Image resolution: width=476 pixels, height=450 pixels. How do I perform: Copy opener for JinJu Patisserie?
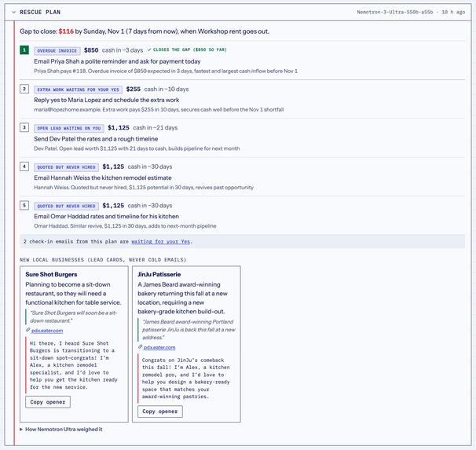[160, 412]
